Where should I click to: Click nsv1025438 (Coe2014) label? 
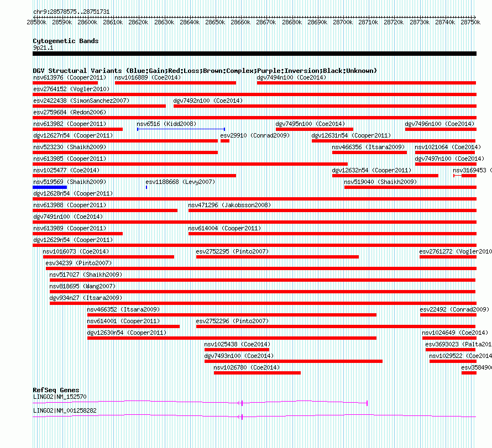pyautogui.click(x=237, y=344)
